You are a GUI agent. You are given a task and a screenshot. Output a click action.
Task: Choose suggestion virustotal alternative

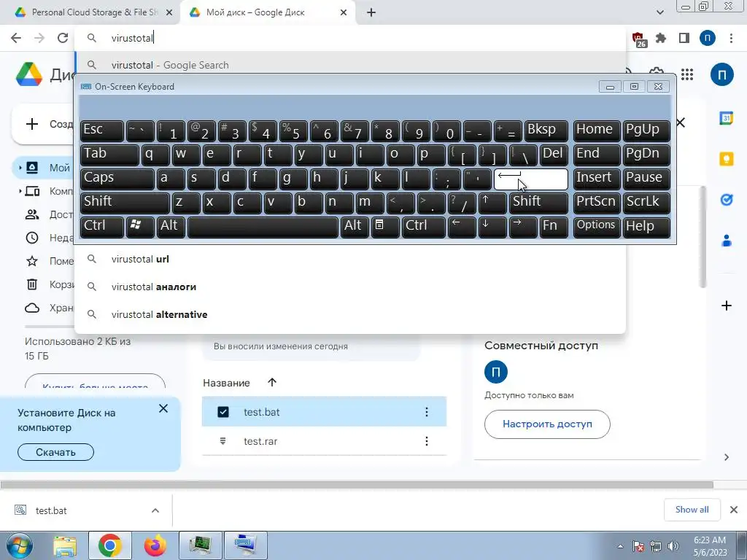(350, 314)
